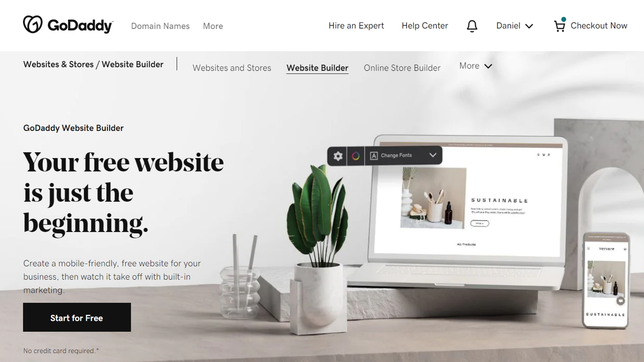Viewport: 644px width, 362px height.
Task: Select the Online Store Builder tab
Action: point(401,68)
